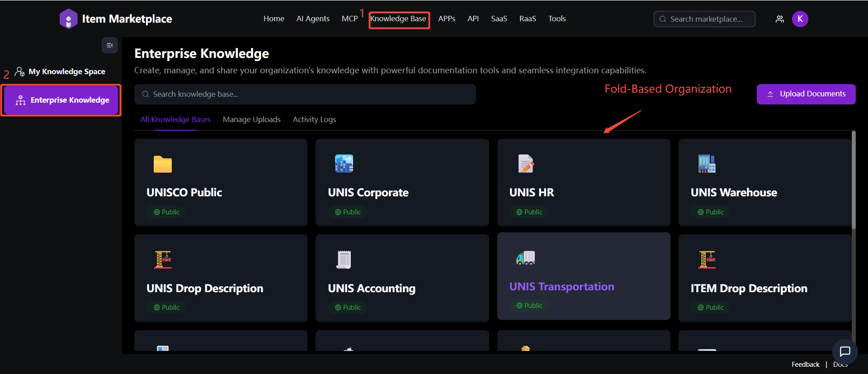This screenshot has width=868, height=374.
Task: Click the UNIS Warehouse building icon
Action: click(707, 164)
